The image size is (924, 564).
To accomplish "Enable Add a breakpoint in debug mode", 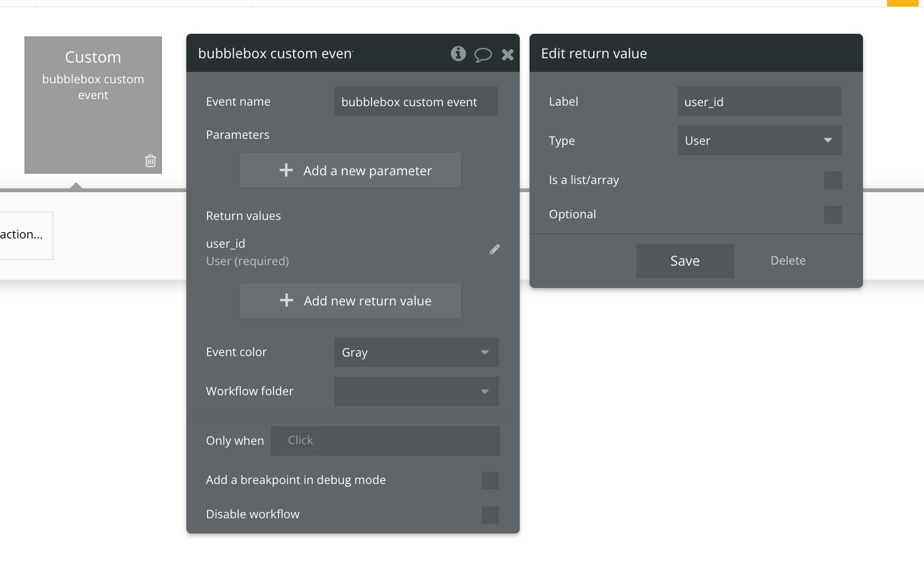I will (x=490, y=480).
